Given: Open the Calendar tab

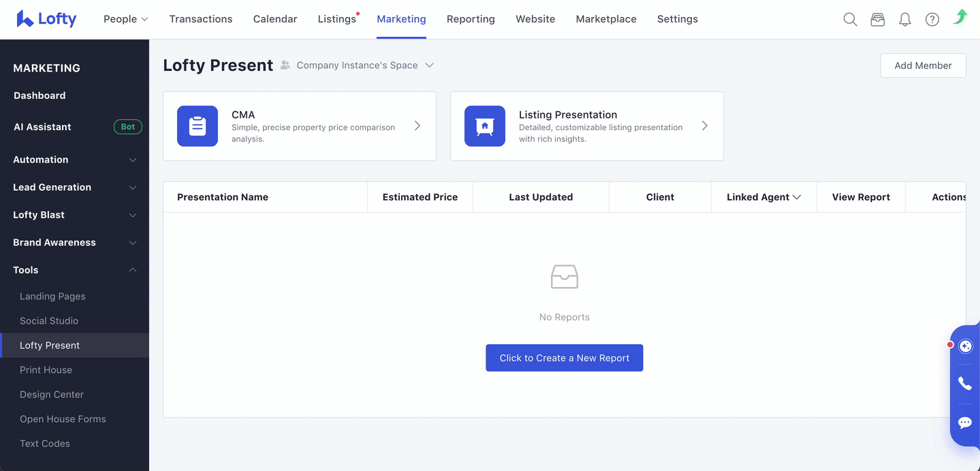Looking at the screenshot, I should (x=275, y=19).
